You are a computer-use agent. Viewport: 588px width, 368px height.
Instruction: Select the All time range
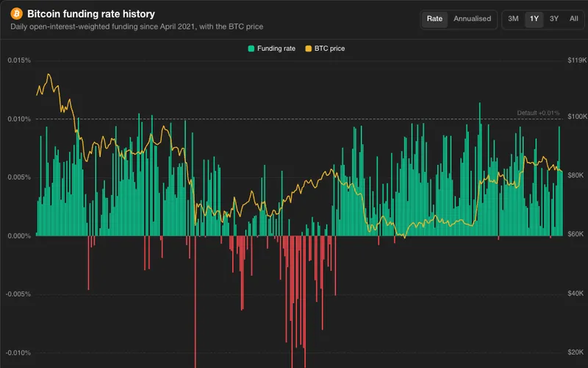(574, 19)
